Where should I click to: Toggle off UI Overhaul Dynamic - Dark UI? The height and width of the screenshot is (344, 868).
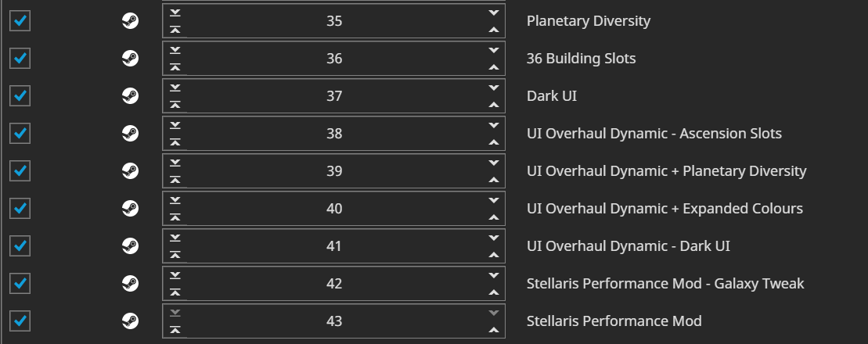(20, 245)
